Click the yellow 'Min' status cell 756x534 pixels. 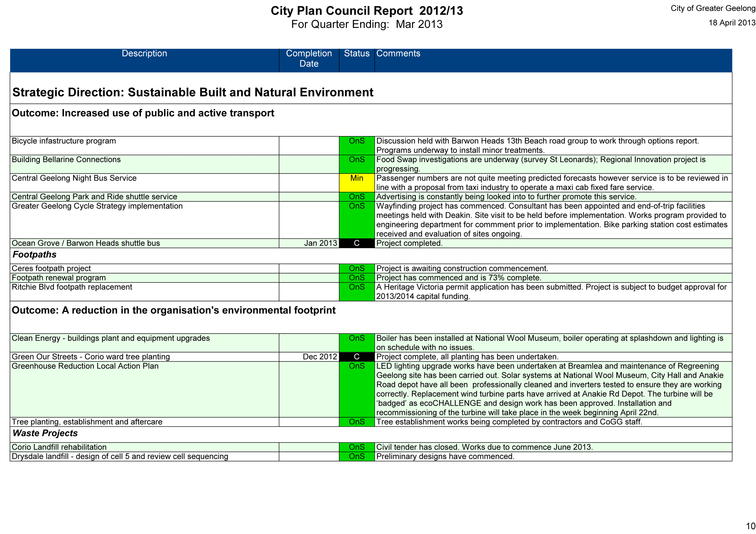357,183
